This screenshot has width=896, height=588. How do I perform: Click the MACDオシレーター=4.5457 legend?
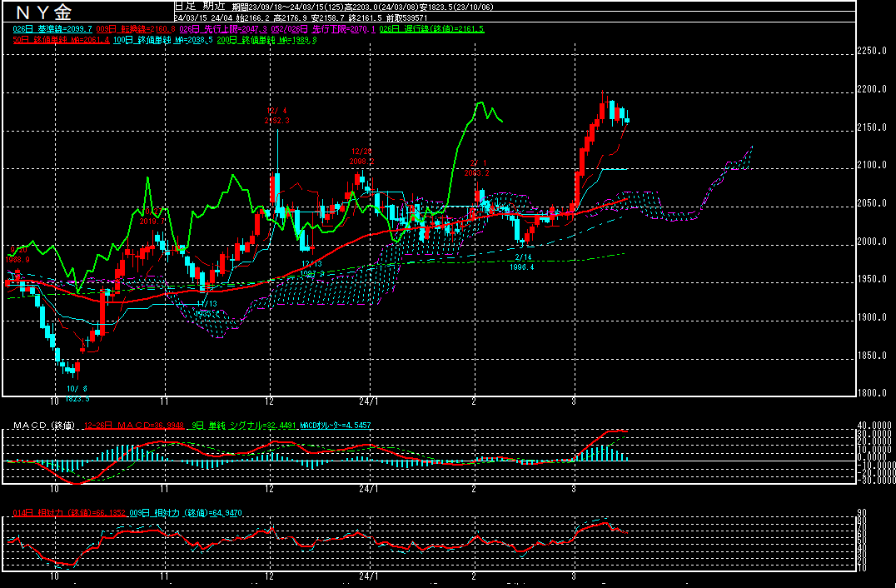[336, 426]
